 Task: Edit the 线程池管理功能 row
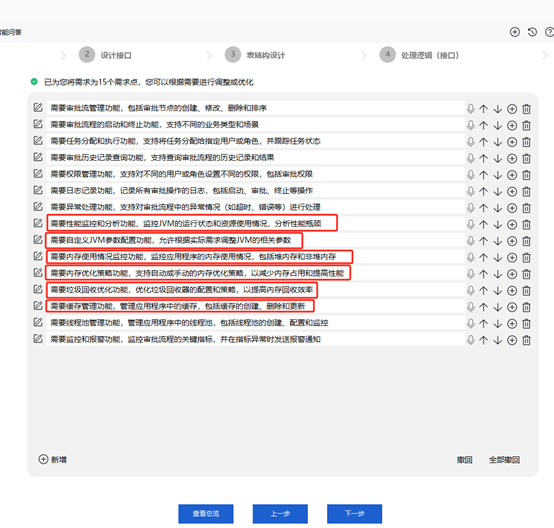[38, 322]
